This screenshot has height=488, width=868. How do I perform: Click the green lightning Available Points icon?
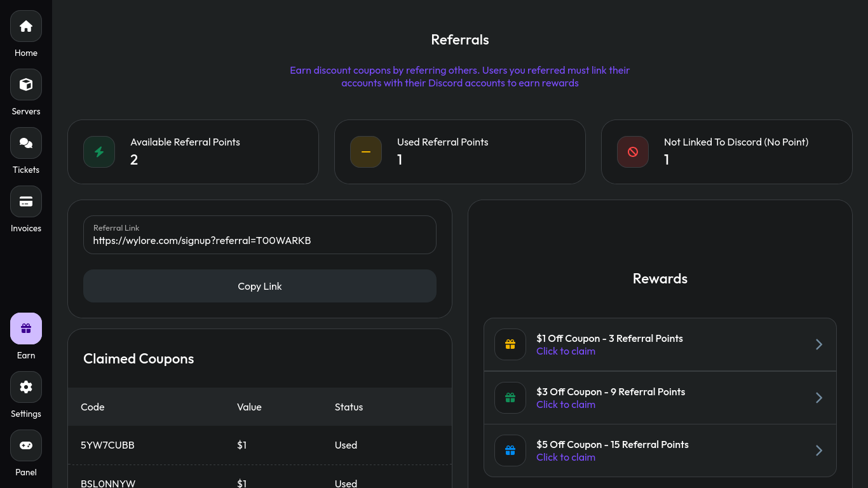99,152
